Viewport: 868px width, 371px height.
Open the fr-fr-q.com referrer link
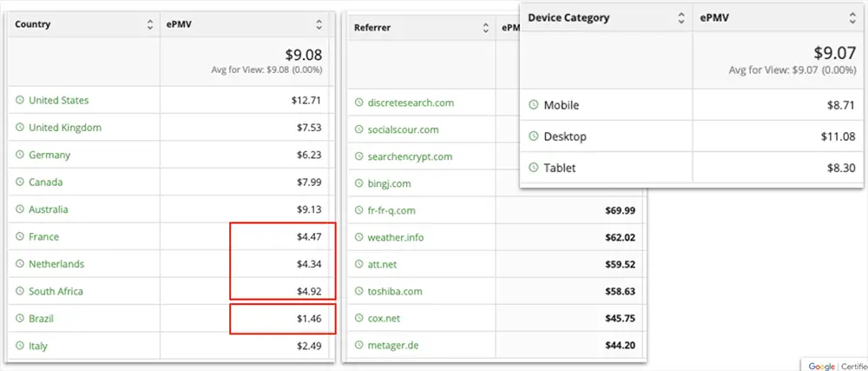pos(391,210)
